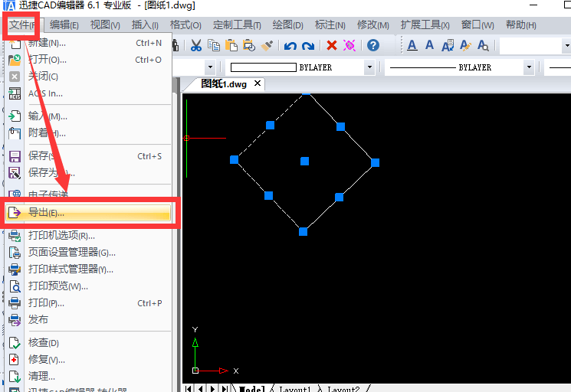Choose 关闭(C) menu entry
Viewport: 571px width, 392px height.
tap(88, 77)
